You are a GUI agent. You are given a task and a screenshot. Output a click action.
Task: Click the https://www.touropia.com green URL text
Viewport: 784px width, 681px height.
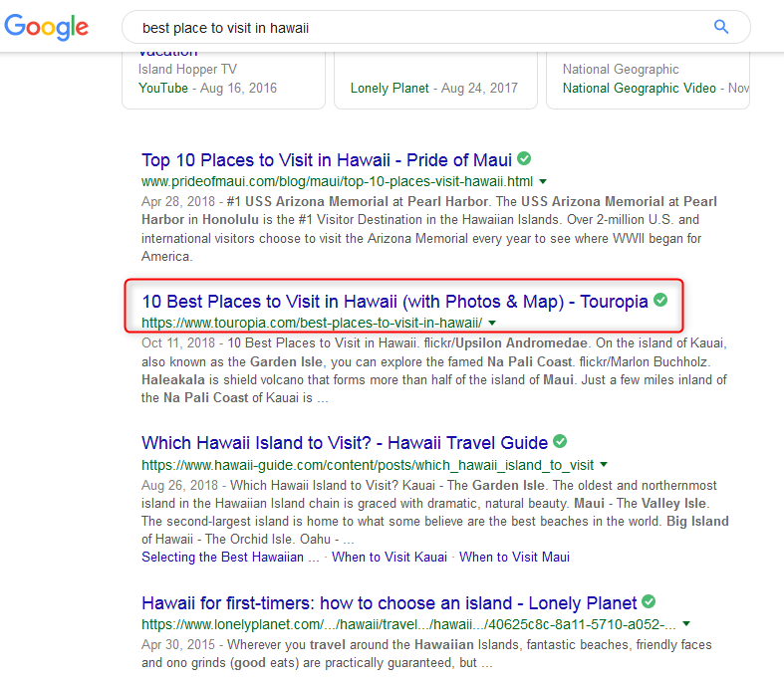click(x=312, y=324)
